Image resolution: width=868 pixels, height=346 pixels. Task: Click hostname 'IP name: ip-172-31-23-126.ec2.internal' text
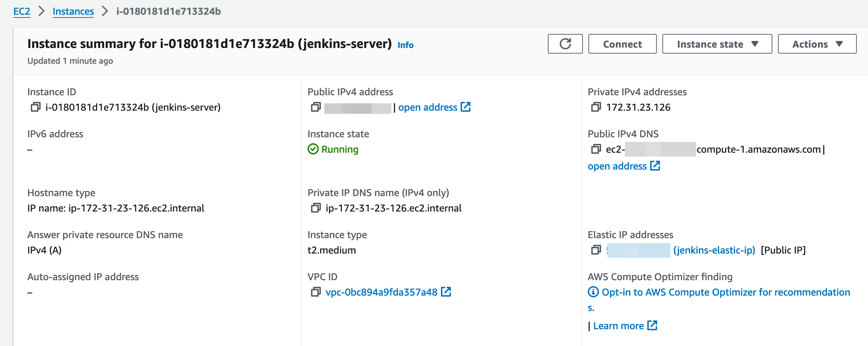(x=116, y=208)
